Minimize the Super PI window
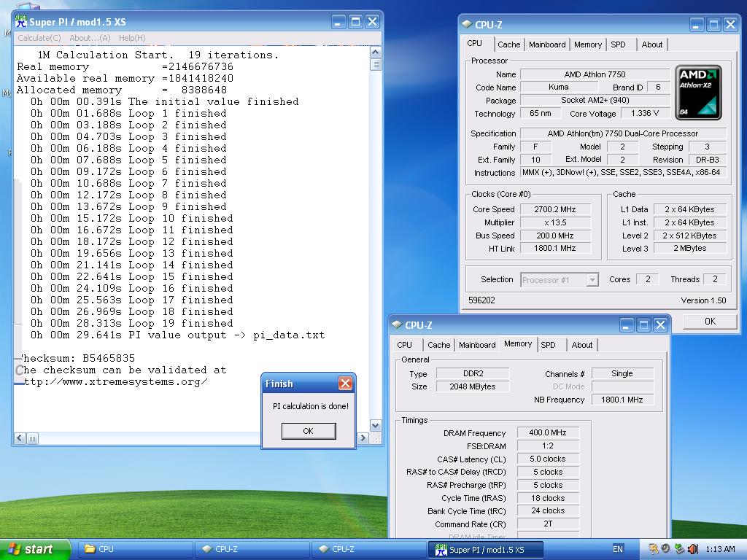This screenshot has height=560, width=747. 338,21
